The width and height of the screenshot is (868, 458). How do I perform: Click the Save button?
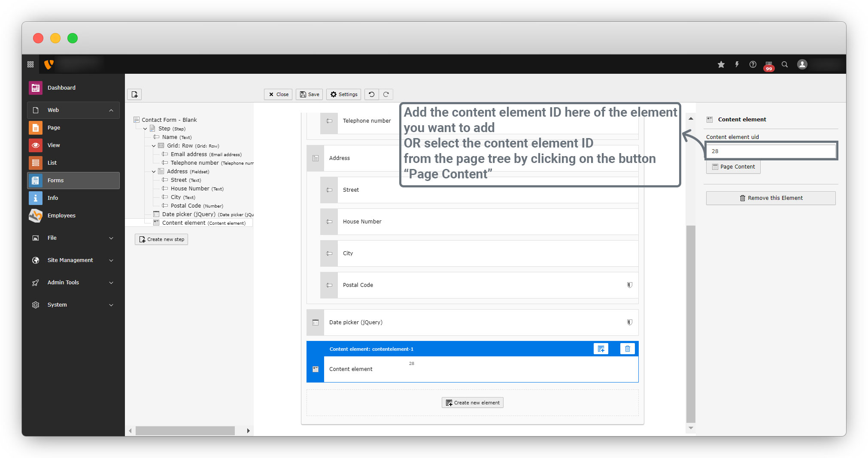tap(309, 94)
